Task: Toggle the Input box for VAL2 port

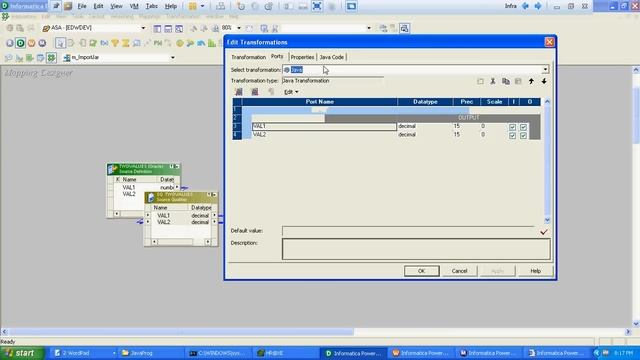Action: tap(512, 135)
